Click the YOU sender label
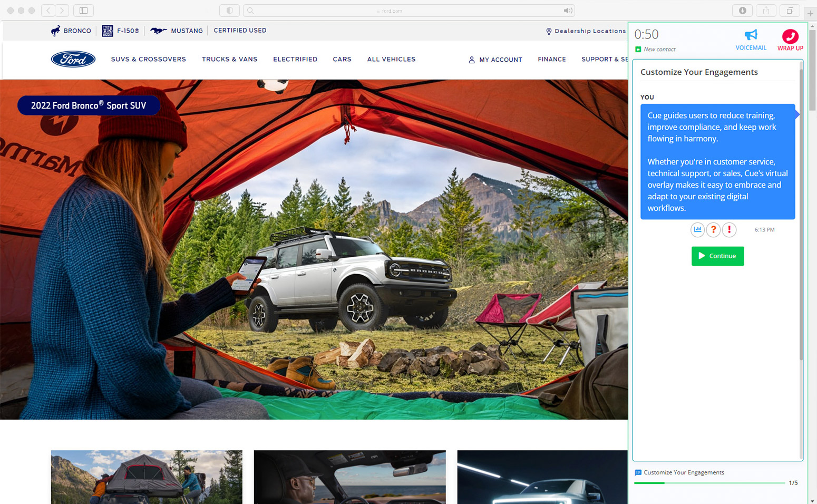This screenshot has height=504, width=817. pyautogui.click(x=647, y=98)
